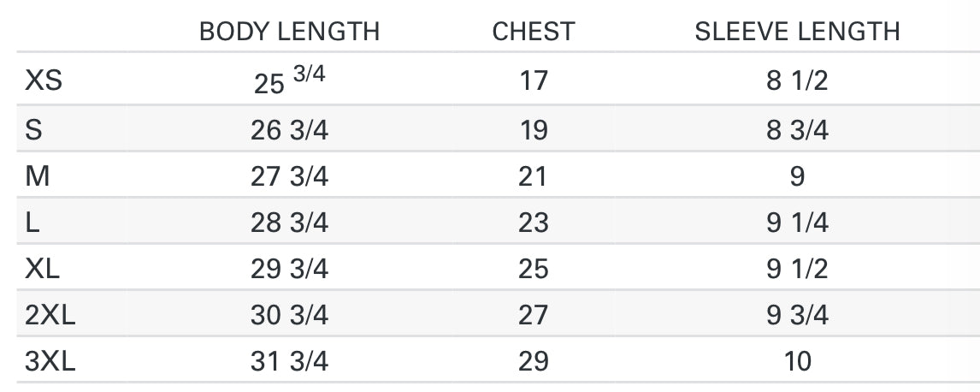This screenshot has height=392, width=980.
Task: Click the chest value 17
Action: pyautogui.click(x=533, y=80)
